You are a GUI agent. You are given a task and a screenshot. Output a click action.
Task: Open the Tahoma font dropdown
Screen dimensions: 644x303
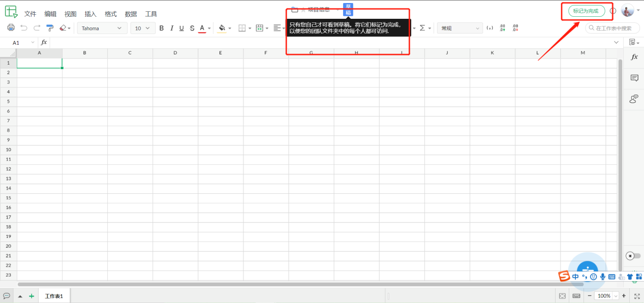(x=102, y=28)
